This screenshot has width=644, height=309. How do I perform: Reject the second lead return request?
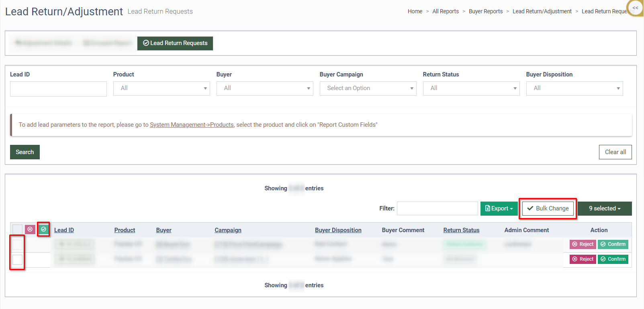click(583, 259)
